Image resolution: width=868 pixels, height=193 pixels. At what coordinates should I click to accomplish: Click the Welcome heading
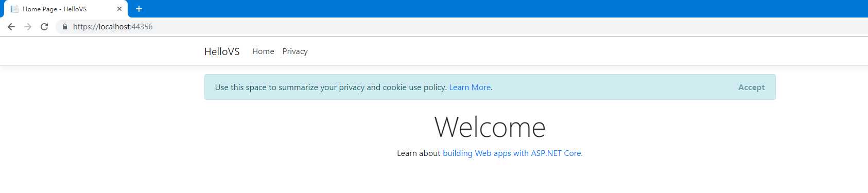(490, 127)
